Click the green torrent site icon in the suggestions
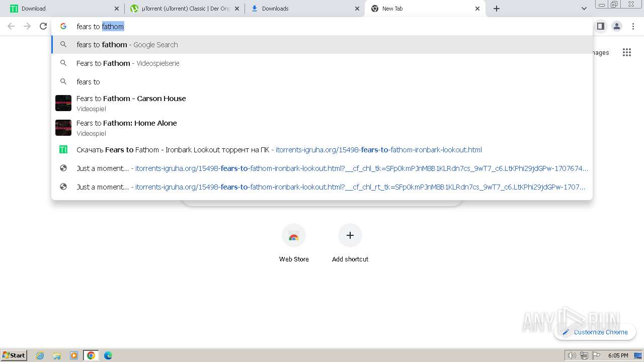644x362 pixels. pos(63,149)
